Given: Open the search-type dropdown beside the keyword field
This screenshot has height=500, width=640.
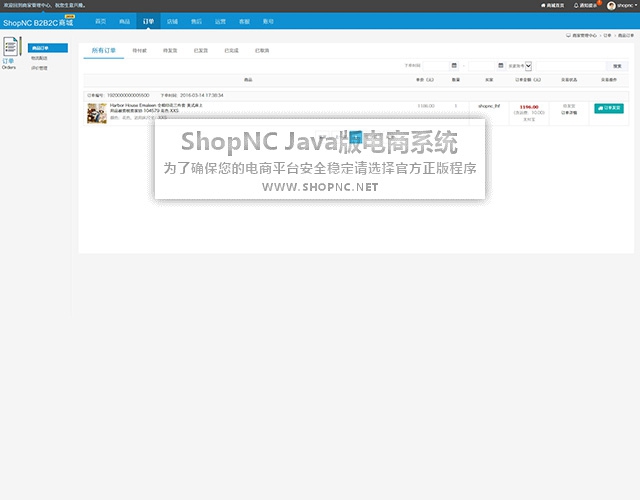Looking at the screenshot, I should 528,66.
